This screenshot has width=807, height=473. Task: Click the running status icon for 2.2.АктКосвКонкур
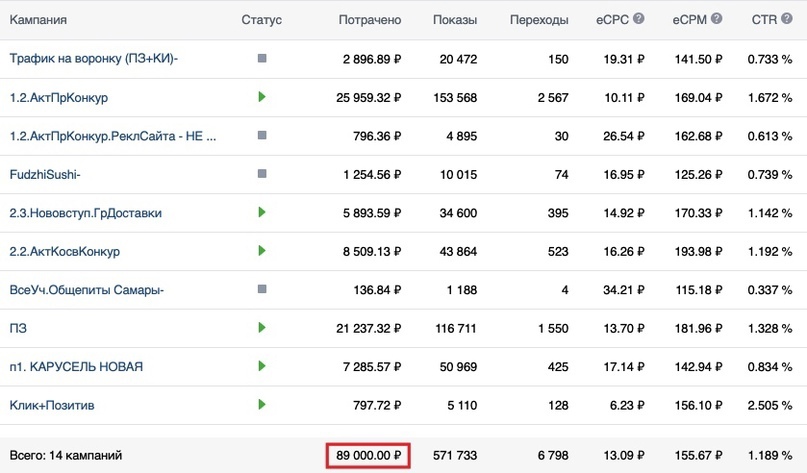point(262,251)
